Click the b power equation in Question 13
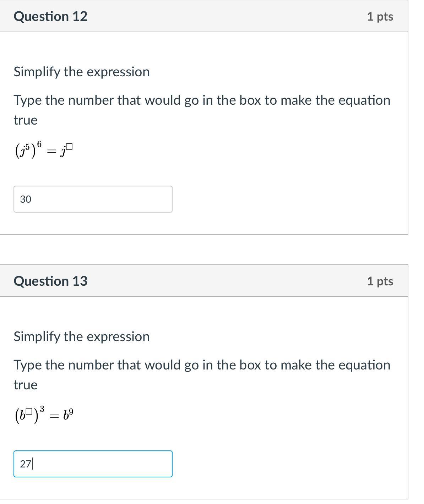This screenshot has height=504, width=424. (x=44, y=415)
